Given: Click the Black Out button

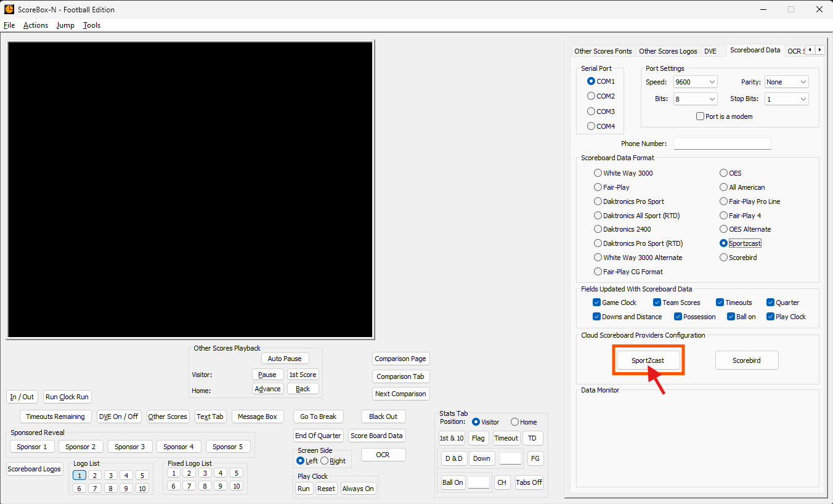Looking at the screenshot, I should [x=383, y=417].
